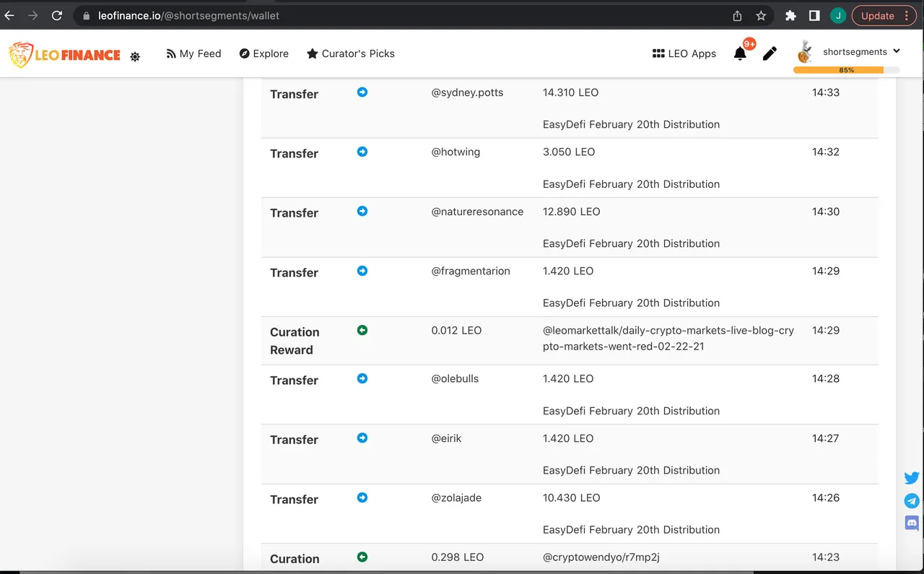The height and width of the screenshot is (574, 924).
Task: Click the green arrow in the 0.012 LEO curation row
Action: (x=362, y=330)
